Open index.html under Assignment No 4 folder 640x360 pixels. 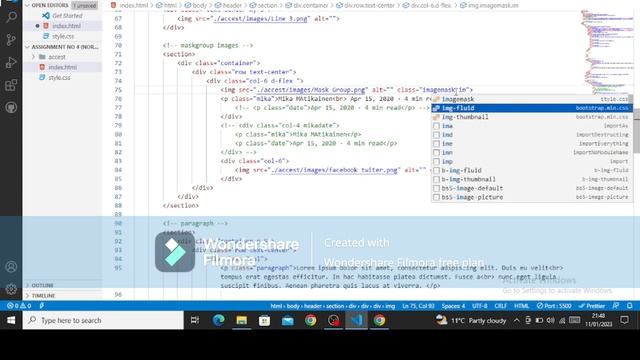(x=62, y=67)
